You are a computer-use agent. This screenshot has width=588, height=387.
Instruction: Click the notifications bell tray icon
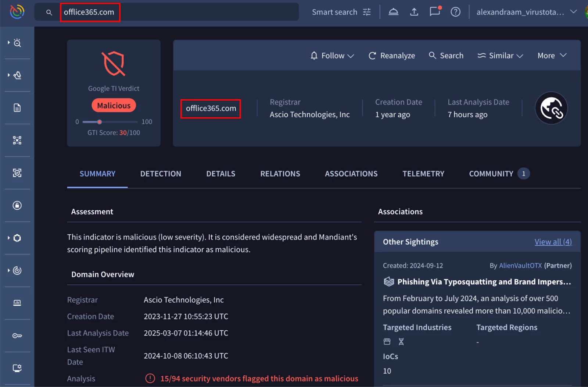coord(394,12)
